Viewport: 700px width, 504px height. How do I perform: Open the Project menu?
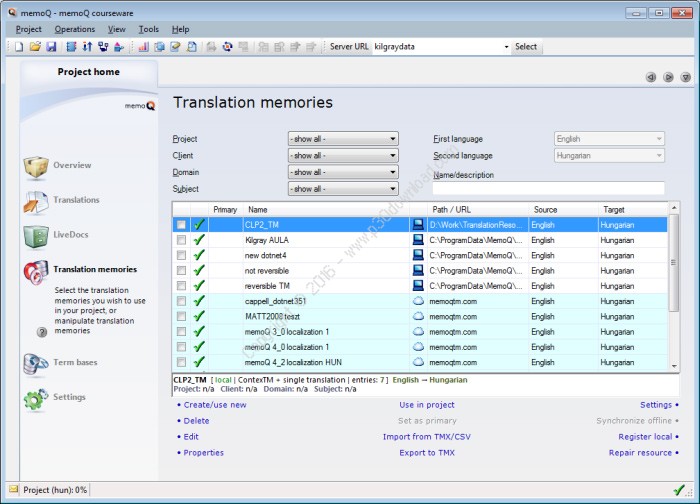[x=29, y=29]
